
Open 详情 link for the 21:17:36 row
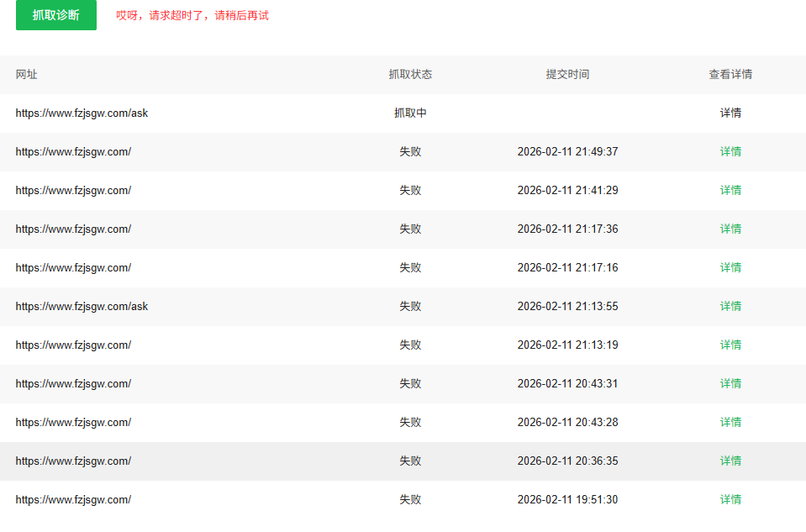(x=730, y=229)
